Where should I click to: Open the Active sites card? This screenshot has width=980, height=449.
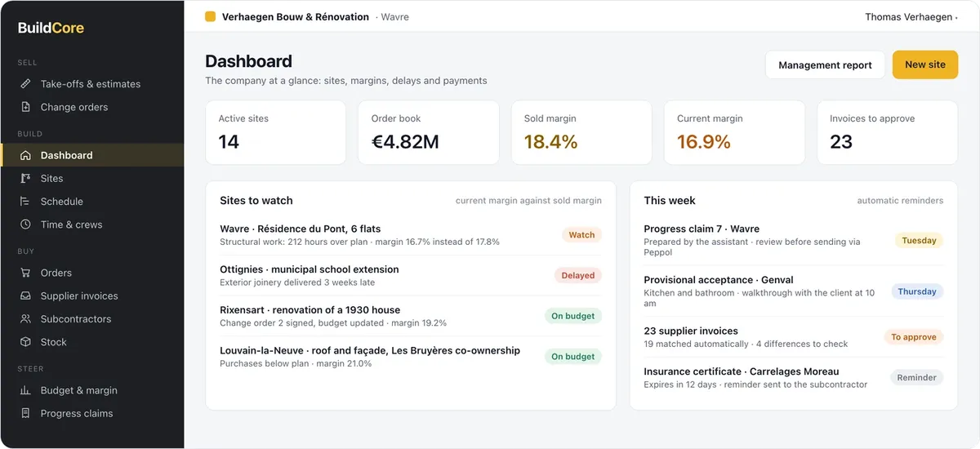[x=276, y=132]
